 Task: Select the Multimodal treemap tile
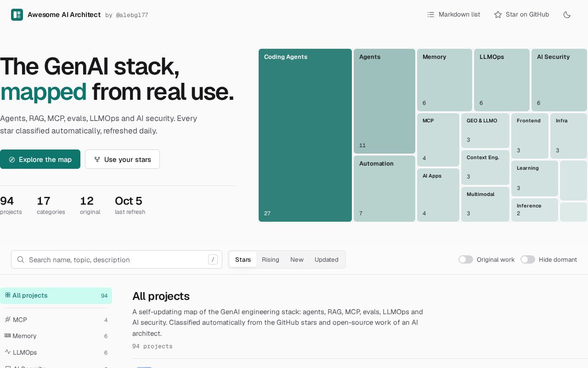[x=485, y=204]
